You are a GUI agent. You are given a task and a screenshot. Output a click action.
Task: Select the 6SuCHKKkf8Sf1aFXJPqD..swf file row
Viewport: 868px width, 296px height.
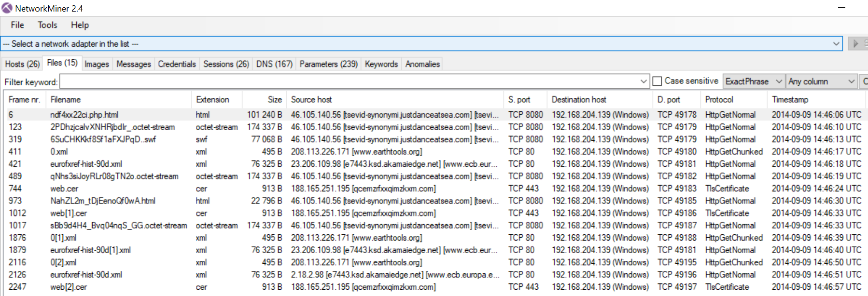point(103,139)
